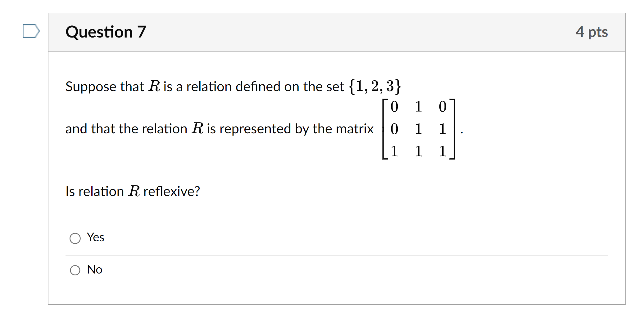Click the No answer label

94,269
